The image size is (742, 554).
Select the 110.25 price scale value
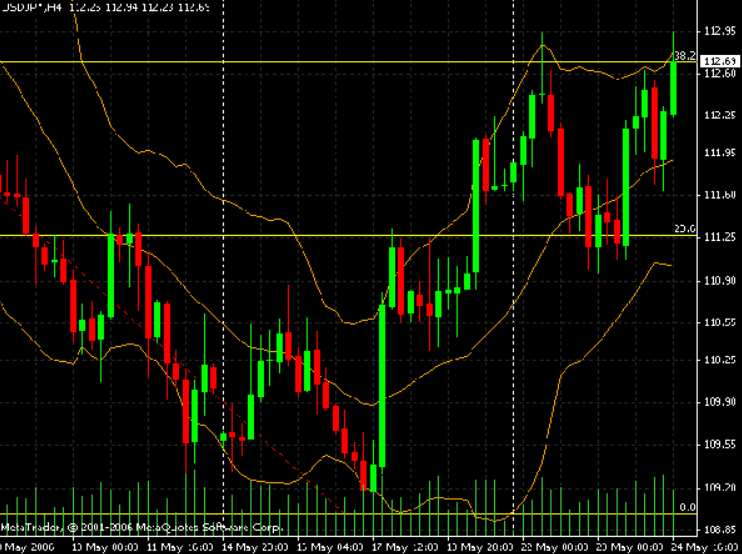pos(720,360)
